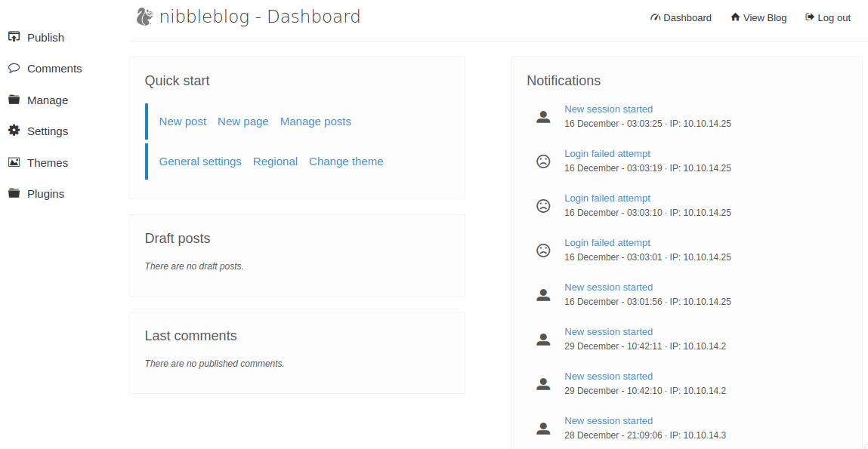The width and height of the screenshot is (868, 449).
Task: Create a new post from Quick start
Action: click(x=183, y=121)
